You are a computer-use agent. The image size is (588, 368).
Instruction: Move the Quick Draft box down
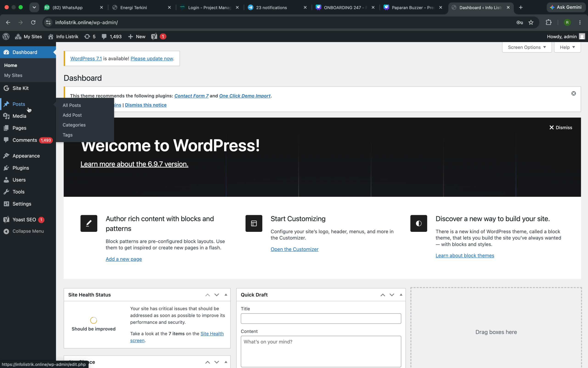coord(392,295)
